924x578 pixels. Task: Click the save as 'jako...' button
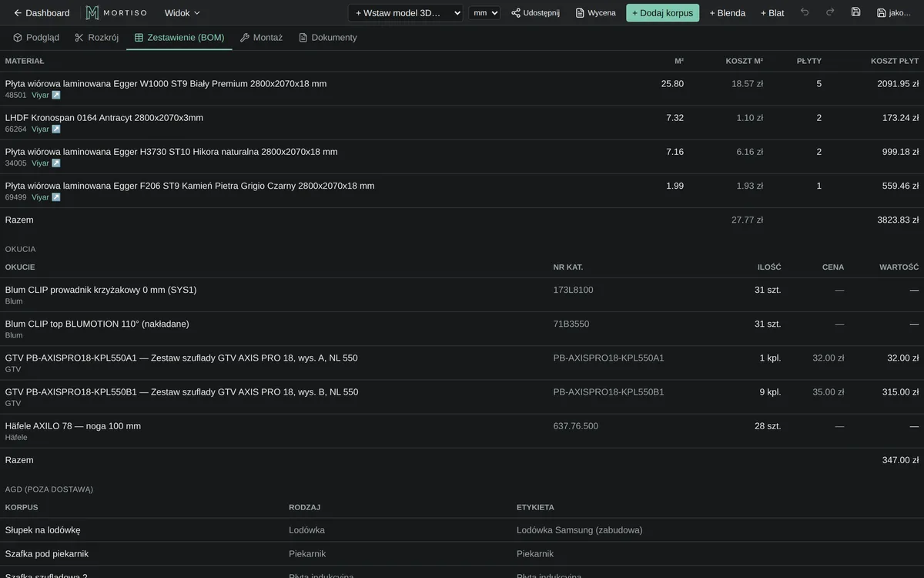894,13
